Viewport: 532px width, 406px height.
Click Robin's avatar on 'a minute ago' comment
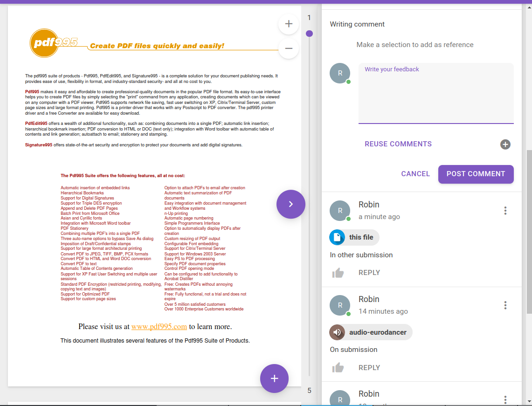[339, 211]
